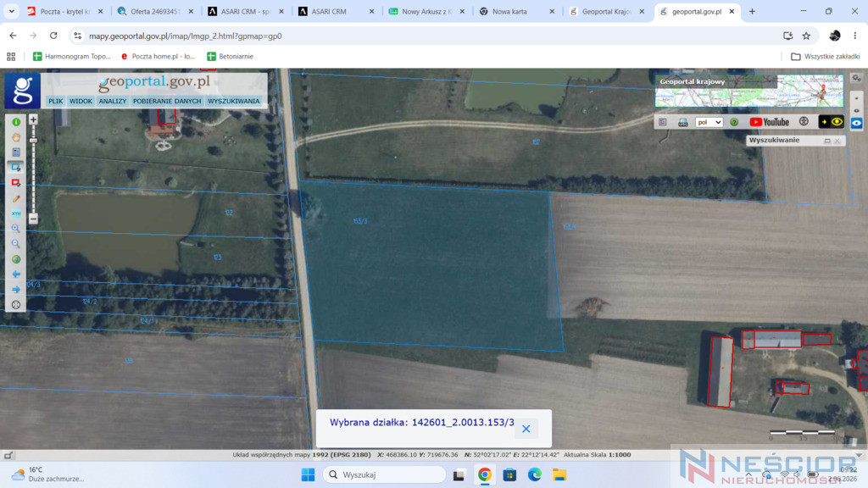Viewport: 868px width, 488px height.
Task: Open the XYH coordinates tool
Action: 16,213
